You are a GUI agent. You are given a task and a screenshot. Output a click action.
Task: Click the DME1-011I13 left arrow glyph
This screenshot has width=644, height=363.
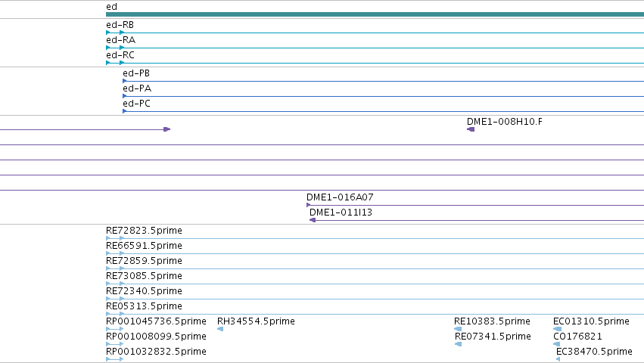[312, 220]
